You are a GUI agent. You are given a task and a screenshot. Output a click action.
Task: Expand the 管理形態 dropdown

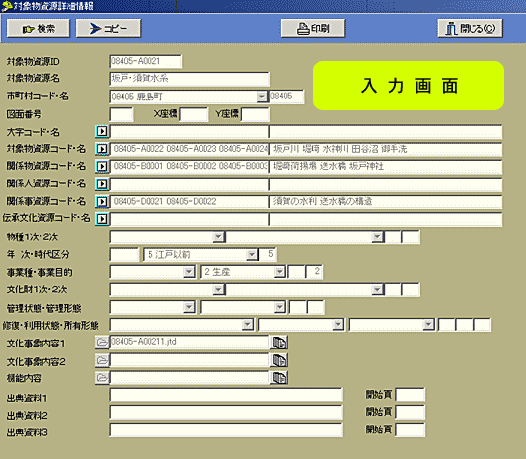pos(279,307)
